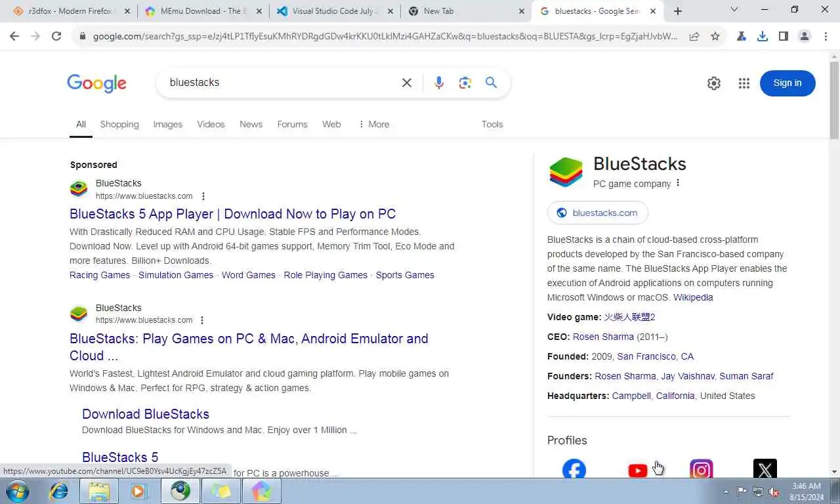Viewport: 840px width, 504px height.
Task: Open the Download BlueStacks sitelink
Action: tap(146, 414)
